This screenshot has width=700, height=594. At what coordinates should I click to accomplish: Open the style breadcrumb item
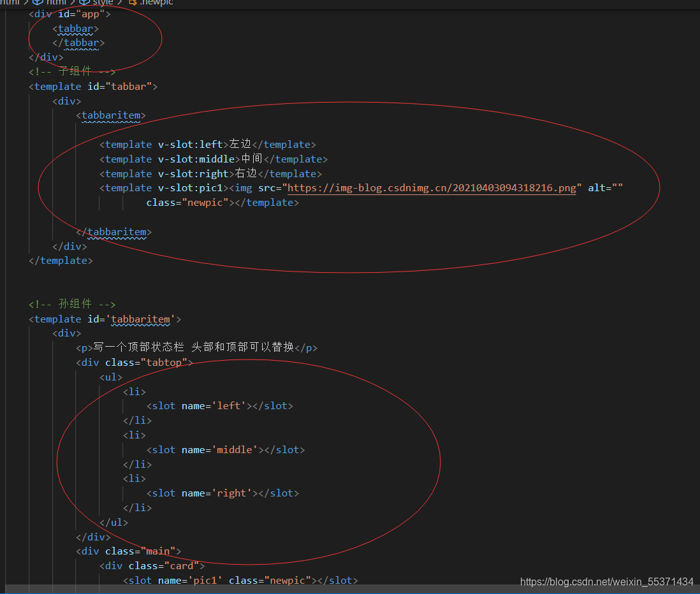tap(96, 3)
